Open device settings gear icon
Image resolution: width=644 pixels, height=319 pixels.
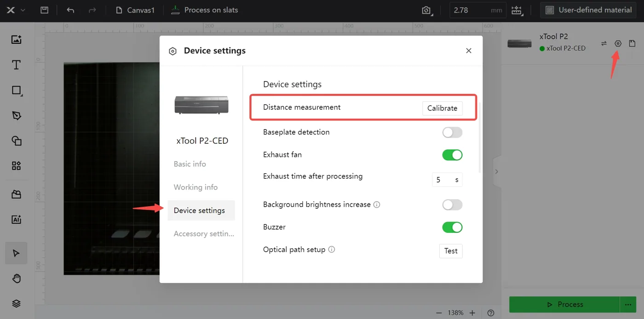[618, 43]
